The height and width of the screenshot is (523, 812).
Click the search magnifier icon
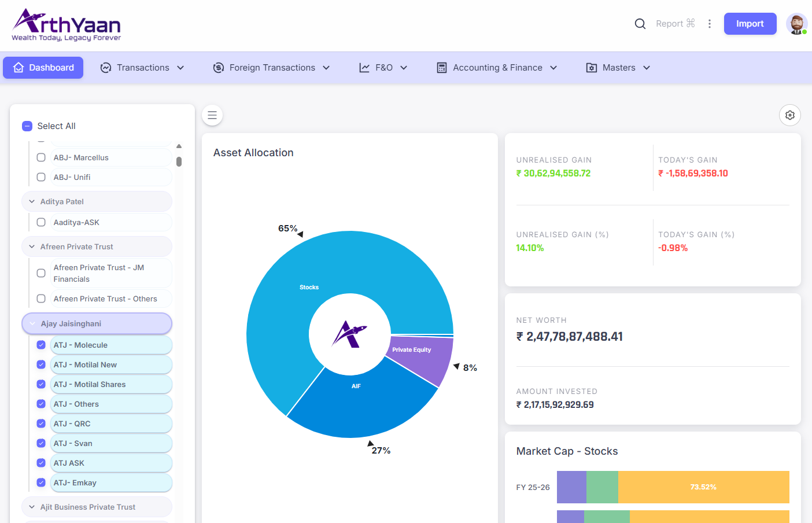click(640, 24)
